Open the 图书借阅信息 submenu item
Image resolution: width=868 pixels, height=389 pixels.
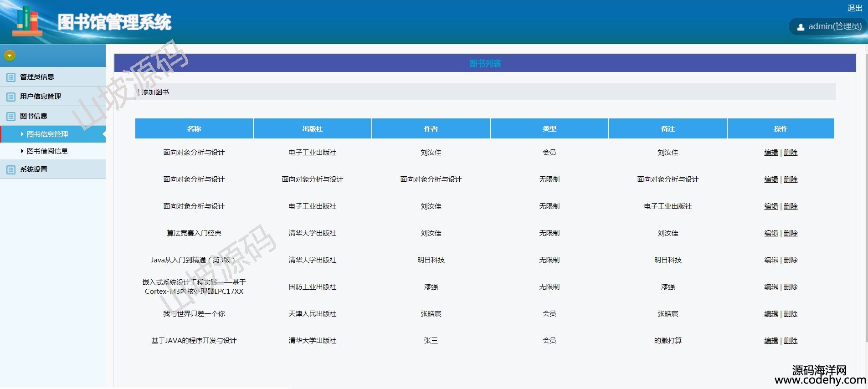[x=47, y=151]
